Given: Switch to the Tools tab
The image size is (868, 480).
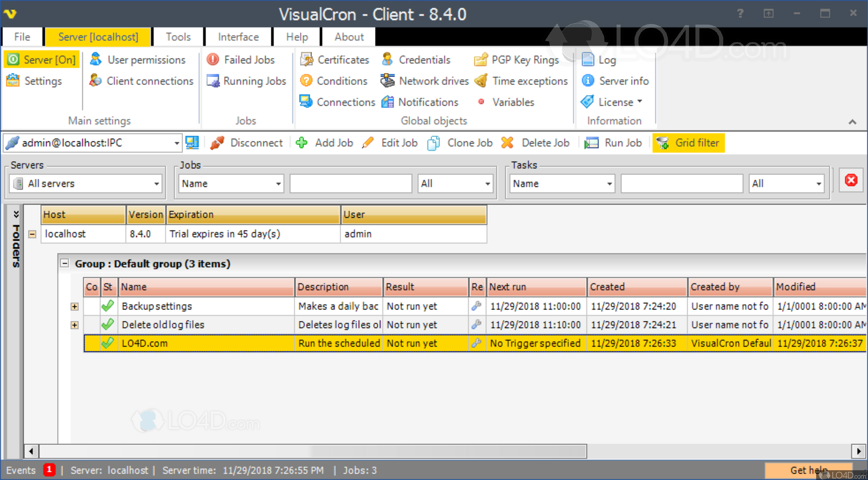Looking at the screenshot, I should click(x=178, y=37).
